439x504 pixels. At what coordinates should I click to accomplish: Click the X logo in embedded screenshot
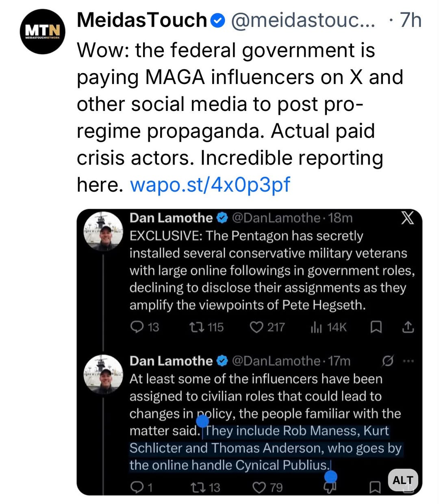(407, 218)
